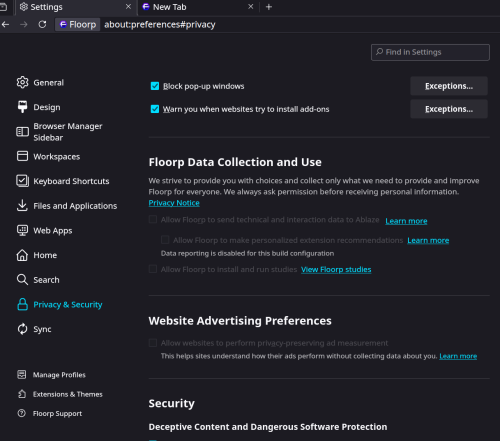Screen dimensions: 500x441
Task: Click the Website Advertising Preferences heading
Action: 240,321
